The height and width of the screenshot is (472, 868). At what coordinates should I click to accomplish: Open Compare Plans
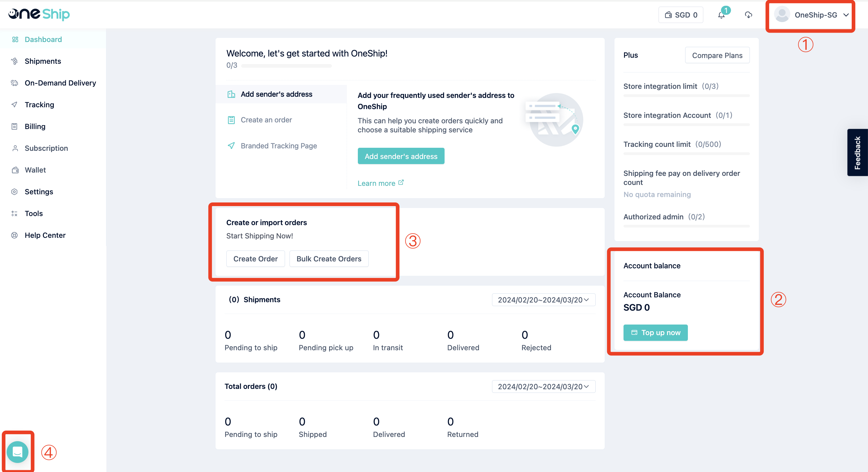pos(717,55)
